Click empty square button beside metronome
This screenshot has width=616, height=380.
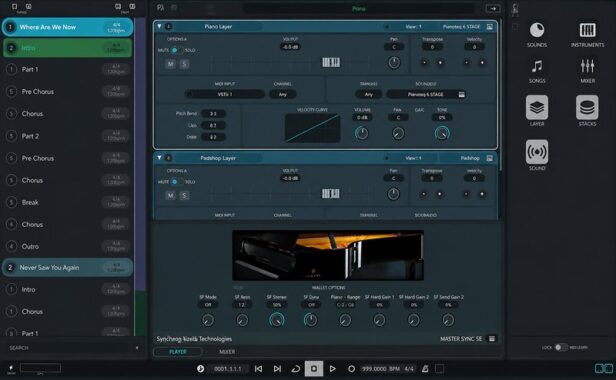point(440,369)
